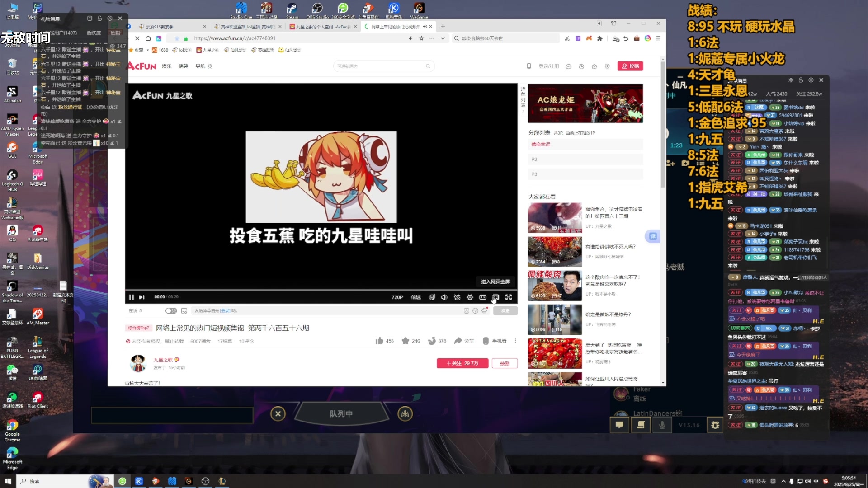Open a new browser tab
This screenshot has height=488, width=868.
click(x=443, y=26)
